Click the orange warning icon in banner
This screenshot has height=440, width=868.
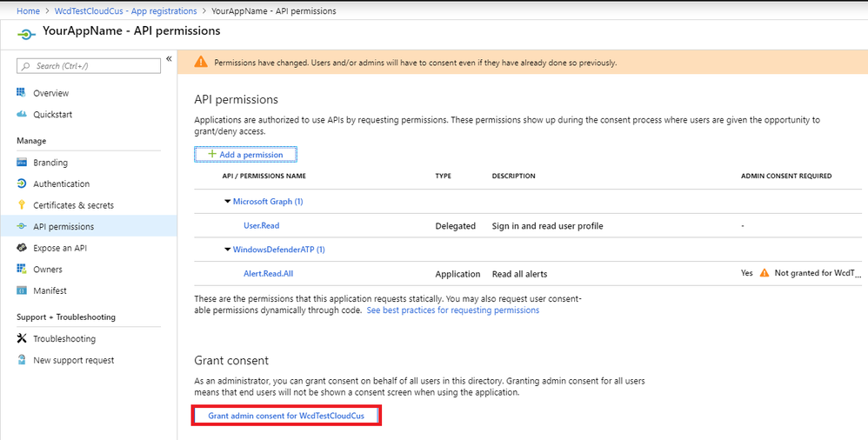(x=201, y=62)
